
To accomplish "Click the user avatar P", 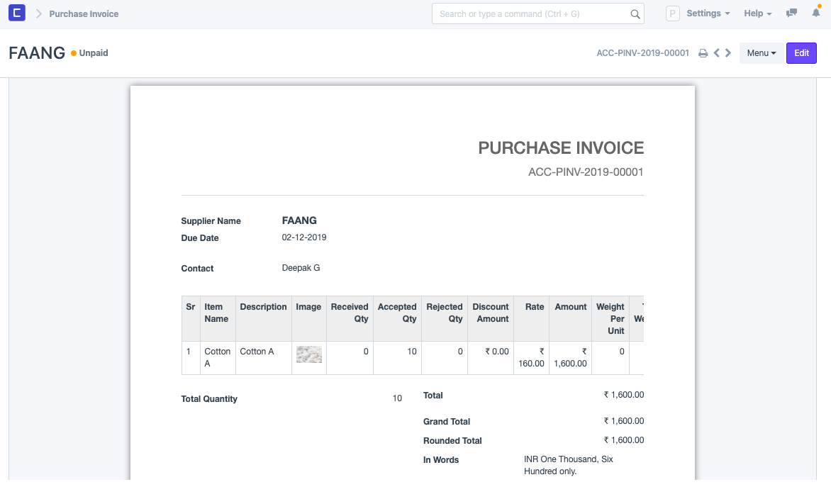I will [673, 13].
